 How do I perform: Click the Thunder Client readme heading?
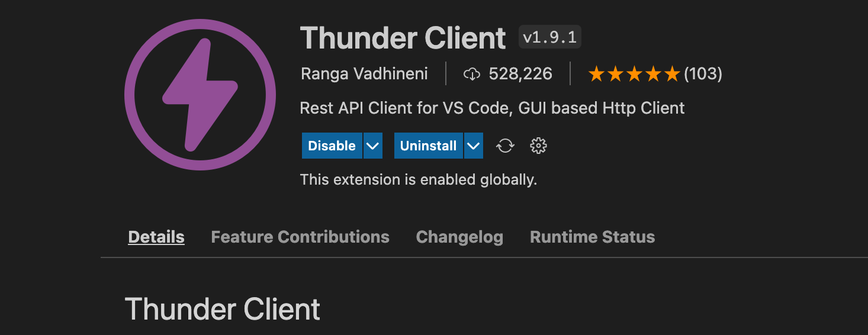tap(223, 309)
